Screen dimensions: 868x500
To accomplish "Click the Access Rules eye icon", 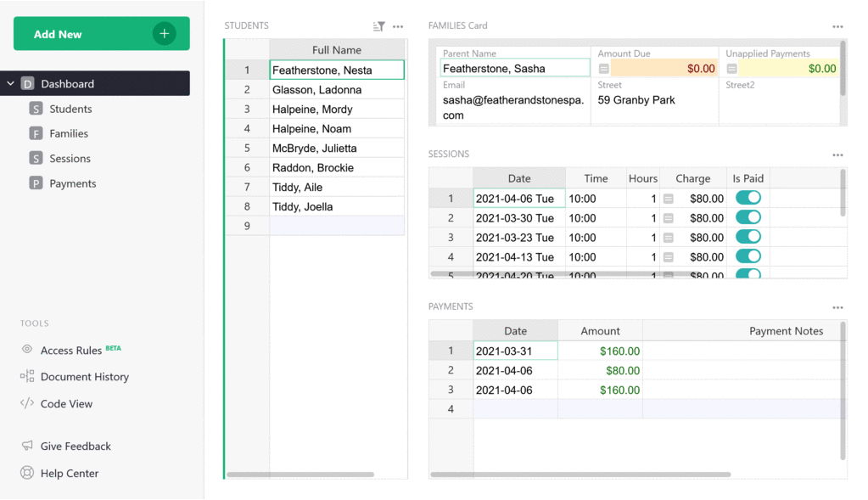I will point(27,350).
